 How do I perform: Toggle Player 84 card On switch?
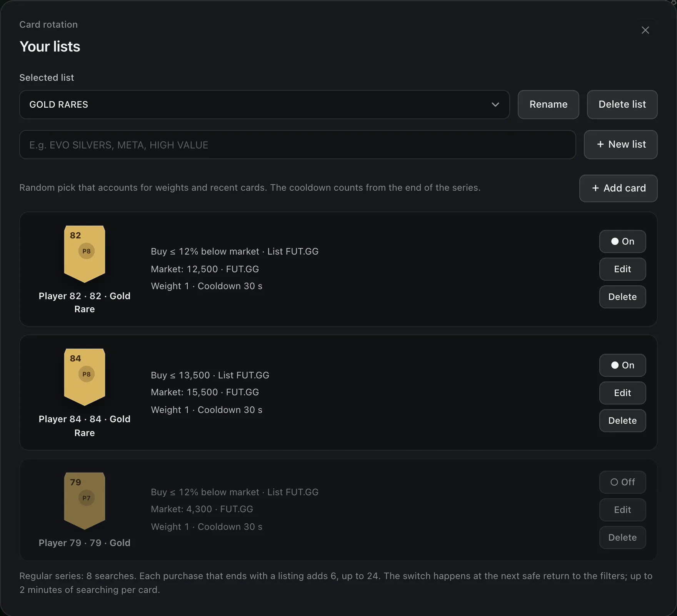tap(622, 365)
